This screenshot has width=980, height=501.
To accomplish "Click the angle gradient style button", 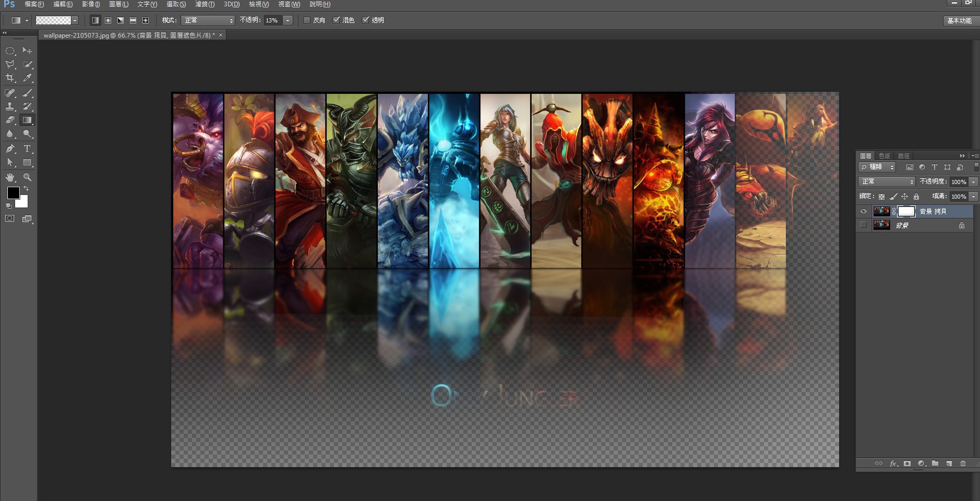I will point(121,20).
